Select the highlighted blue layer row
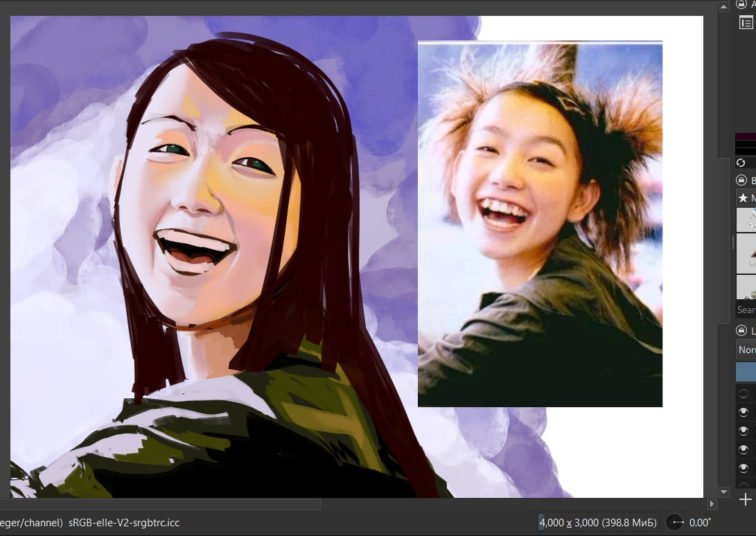 coord(746,372)
